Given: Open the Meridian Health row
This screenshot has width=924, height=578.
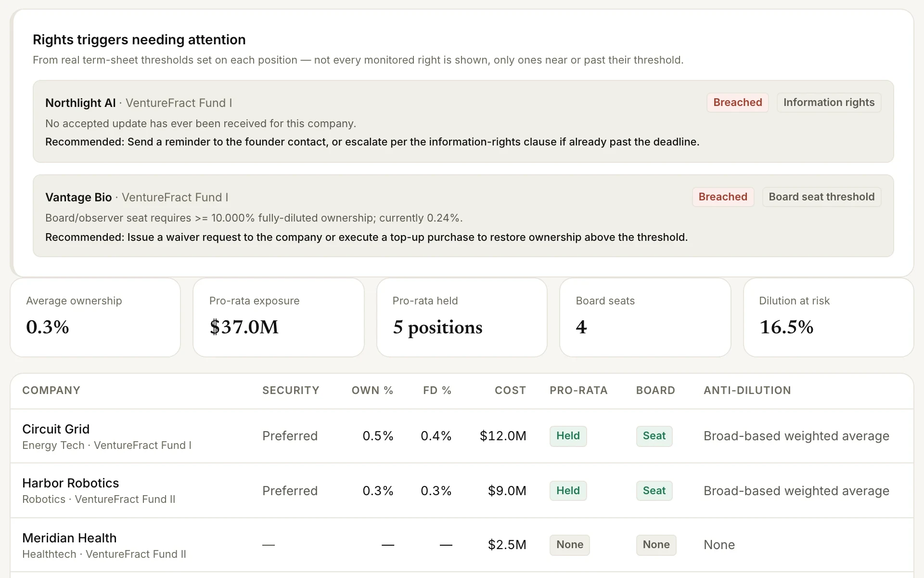Looking at the screenshot, I should 462,545.
